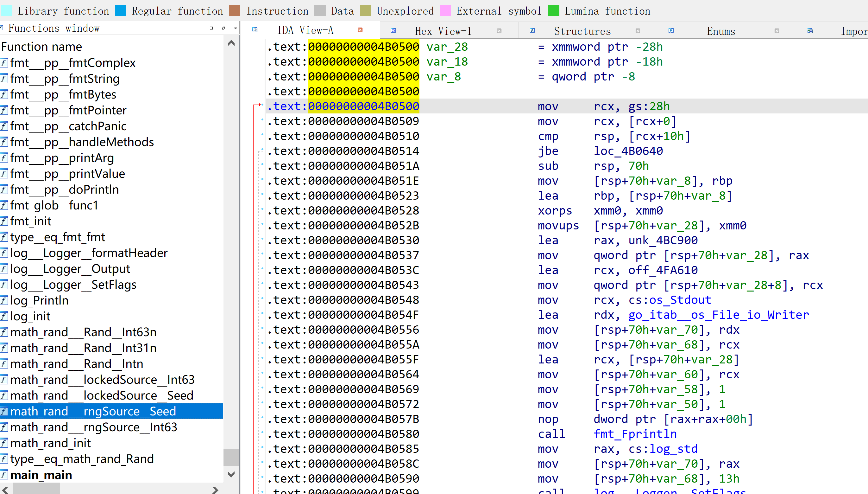Click the functions list scroll up arrow

(x=231, y=43)
